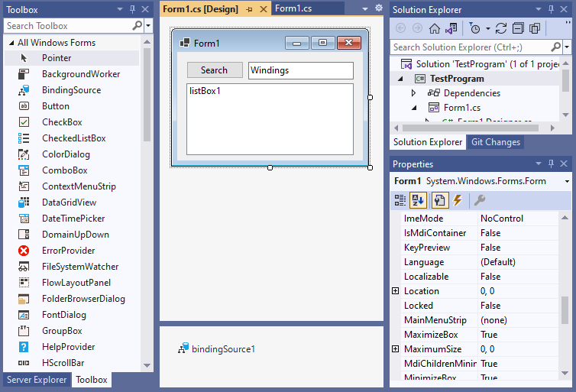The image size is (576, 392).
Task: Click the Sync with Active Document icon
Action: click(451, 28)
